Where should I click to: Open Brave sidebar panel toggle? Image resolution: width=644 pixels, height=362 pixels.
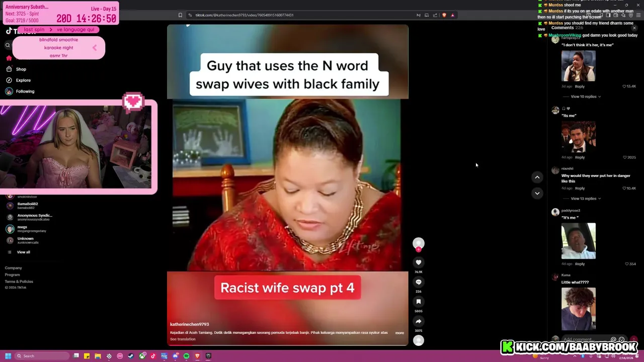pos(608,15)
